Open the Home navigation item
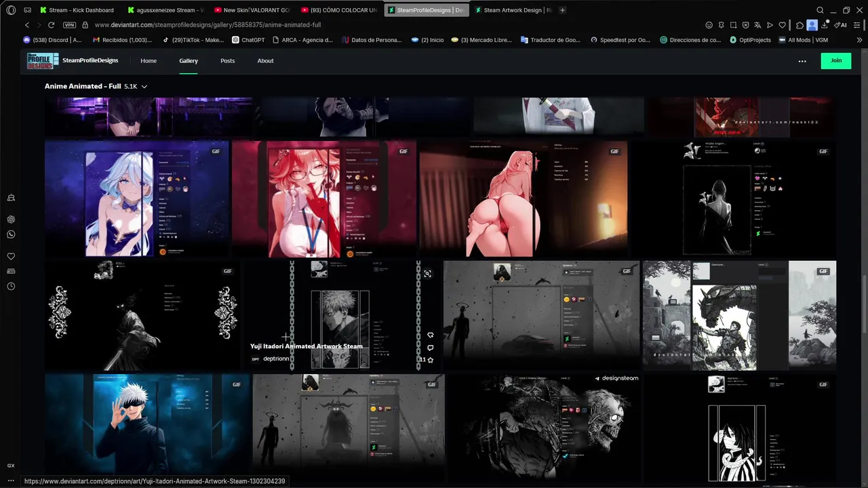This screenshot has height=488, width=868. [x=149, y=60]
